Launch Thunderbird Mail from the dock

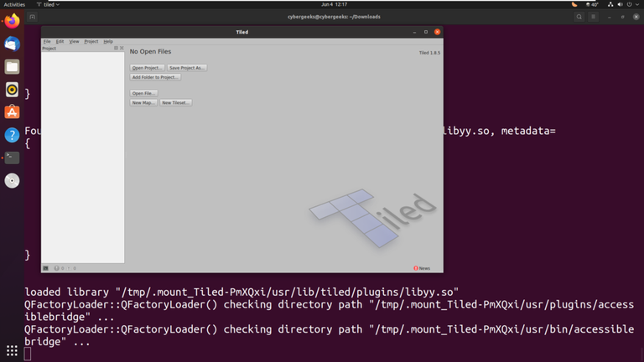(12, 44)
